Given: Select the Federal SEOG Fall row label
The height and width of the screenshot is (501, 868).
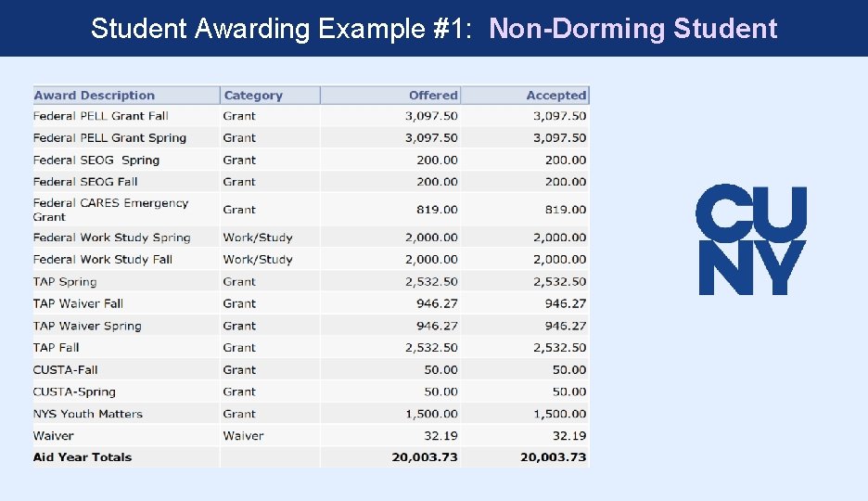Looking at the screenshot, I should [x=85, y=182].
